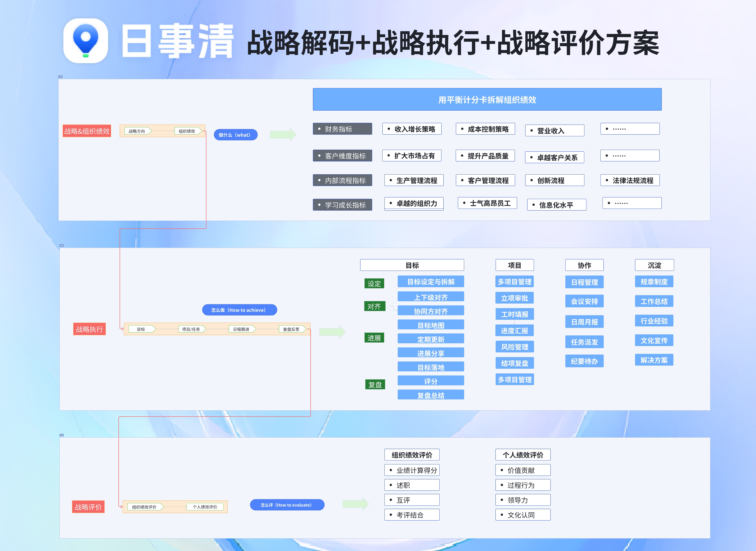The height and width of the screenshot is (551, 756).
Task: Select the green 对齐 tag
Action: point(375,306)
